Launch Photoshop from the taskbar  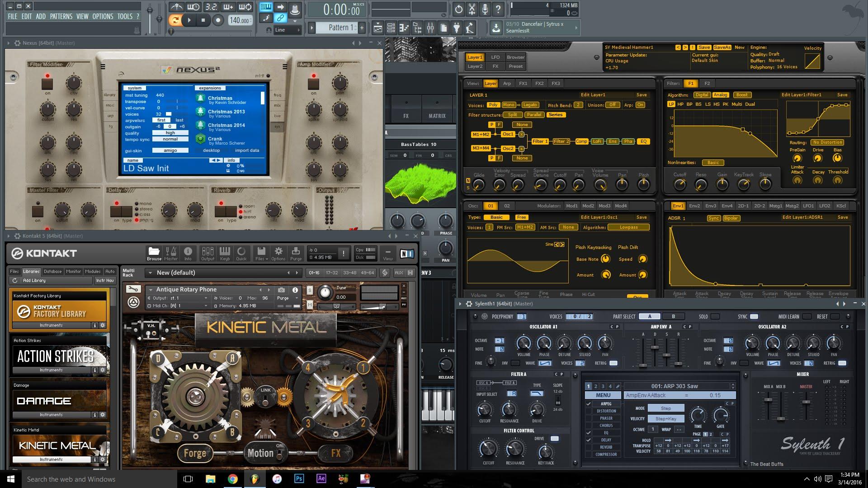point(299,479)
